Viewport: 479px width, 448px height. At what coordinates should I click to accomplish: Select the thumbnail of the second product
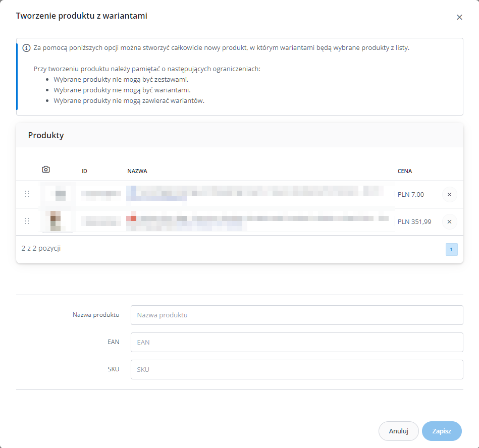[58, 221]
